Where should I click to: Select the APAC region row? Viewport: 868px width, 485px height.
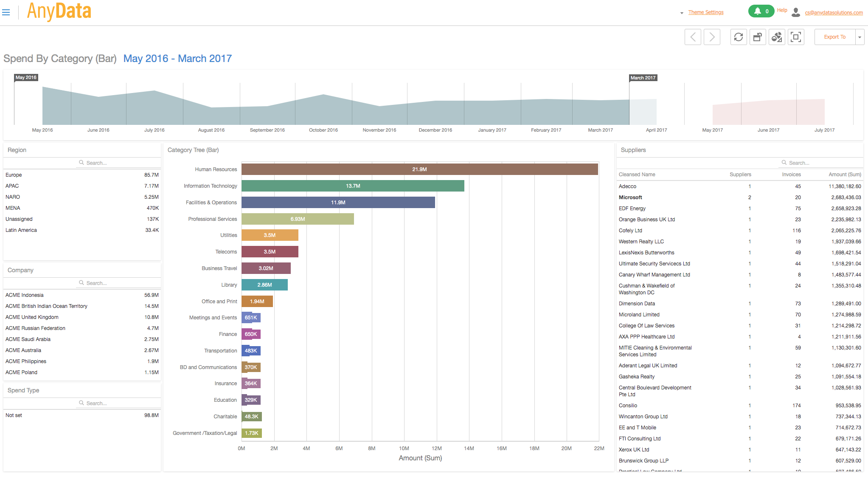point(82,186)
